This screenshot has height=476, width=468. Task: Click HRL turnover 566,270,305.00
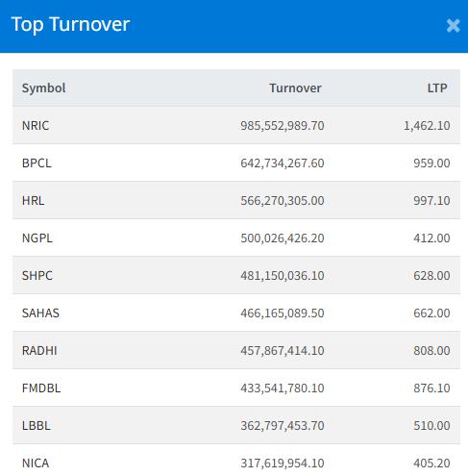[283, 201]
